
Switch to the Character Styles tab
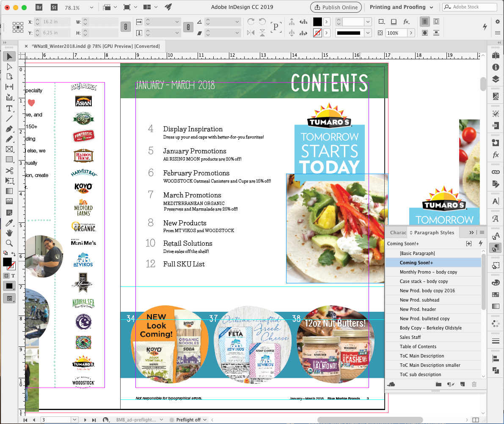tap(398, 233)
